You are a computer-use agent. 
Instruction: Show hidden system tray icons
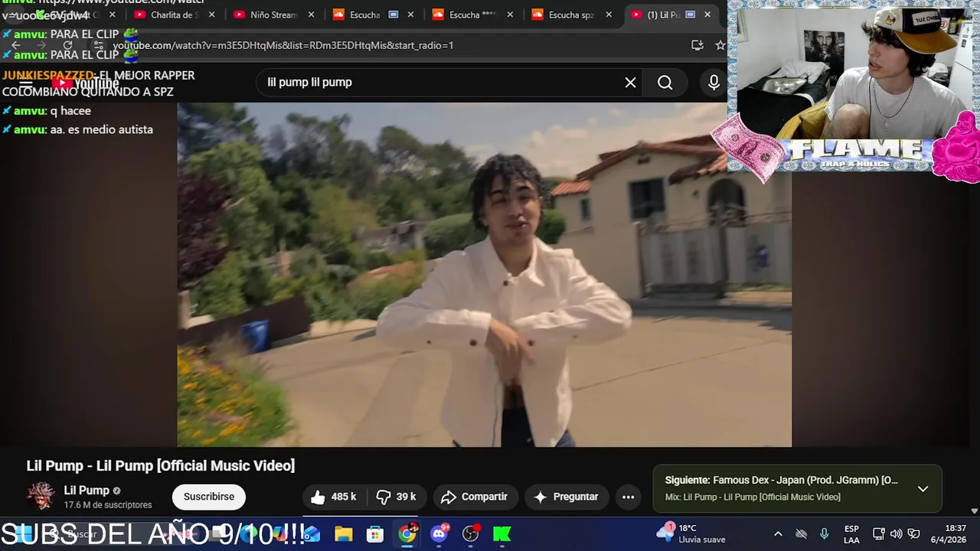778,534
